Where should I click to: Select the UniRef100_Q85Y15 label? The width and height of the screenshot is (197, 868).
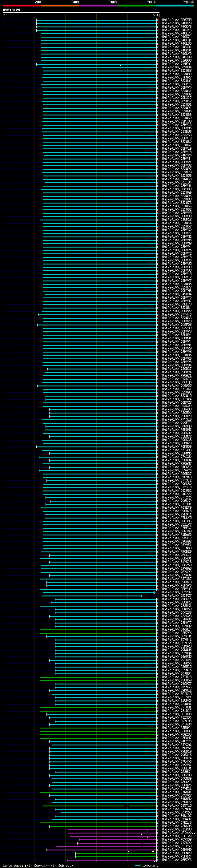177,806
